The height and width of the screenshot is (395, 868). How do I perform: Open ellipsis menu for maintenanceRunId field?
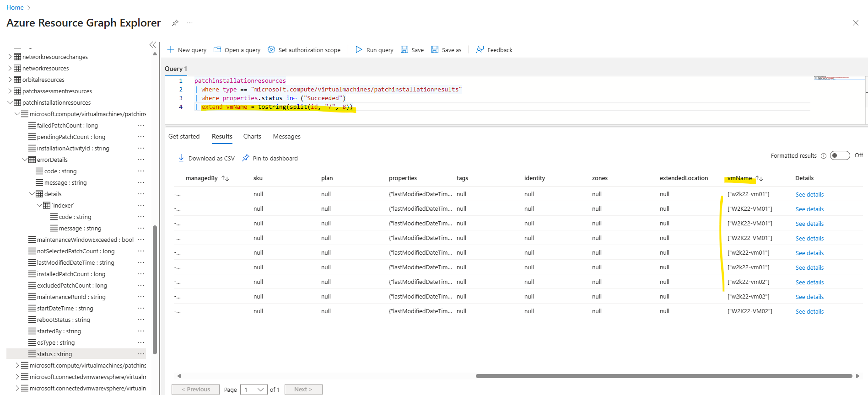tap(141, 297)
